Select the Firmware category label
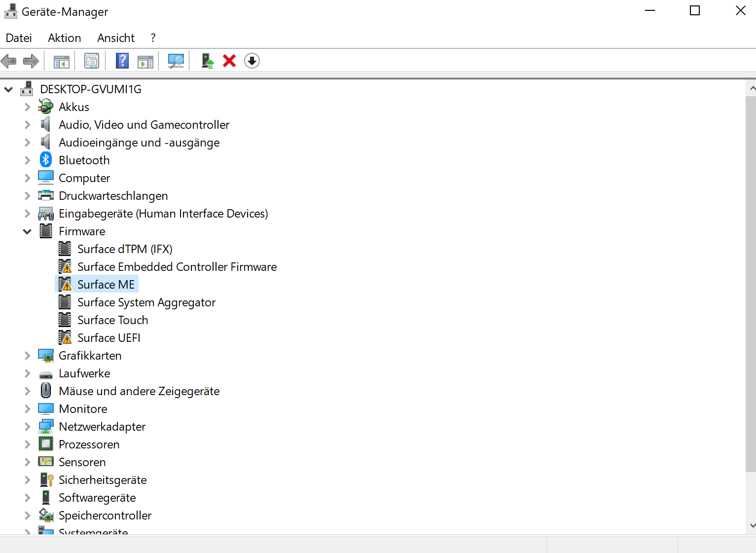Viewport: 756px width, 553px height. tap(82, 231)
